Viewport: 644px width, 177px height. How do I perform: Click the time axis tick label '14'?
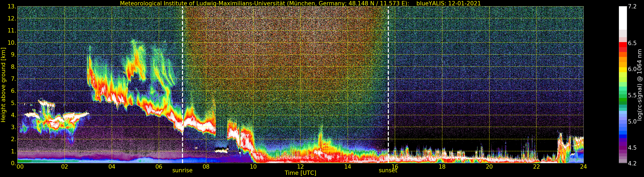(347, 166)
